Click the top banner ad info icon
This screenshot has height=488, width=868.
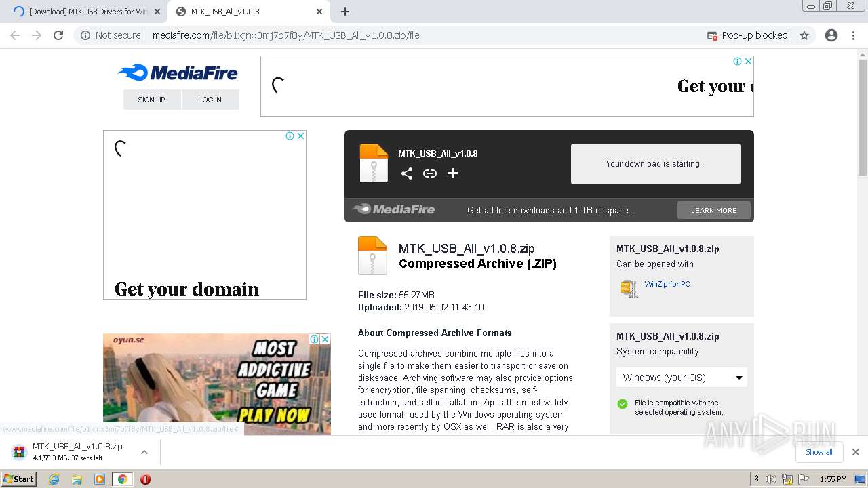click(737, 61)
